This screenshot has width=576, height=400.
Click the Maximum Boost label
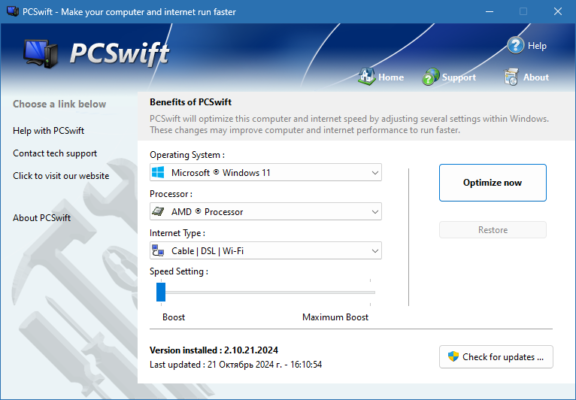pos(335,317)
